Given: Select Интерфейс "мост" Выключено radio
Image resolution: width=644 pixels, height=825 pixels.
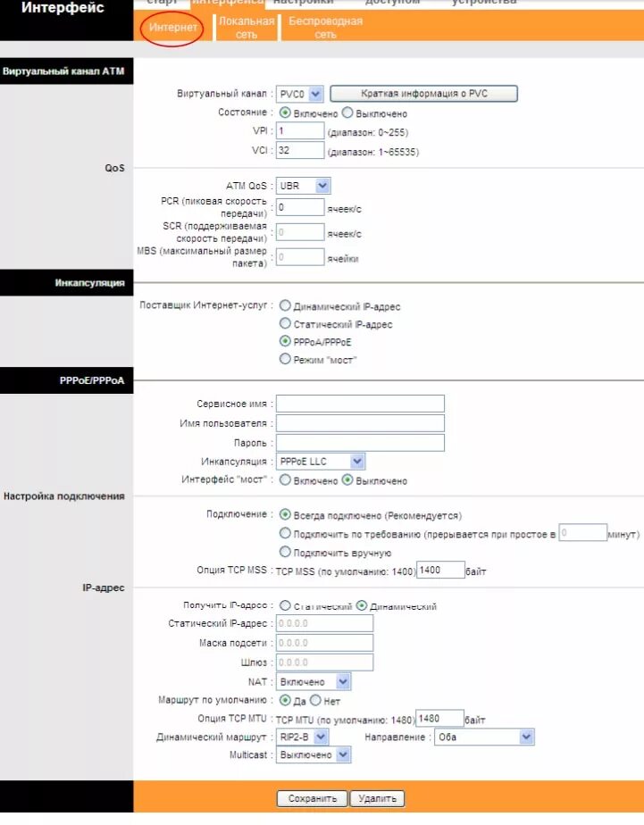Looking at the screenshot, I should pos(347,479).
